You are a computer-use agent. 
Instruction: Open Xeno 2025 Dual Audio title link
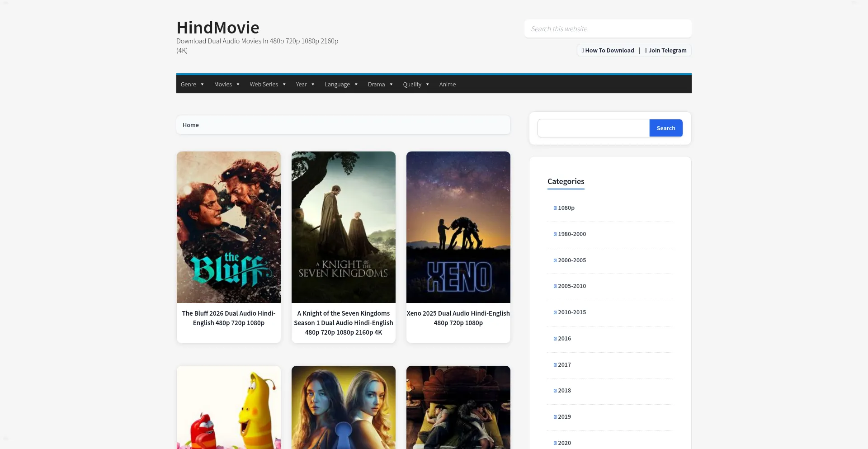[458, 318]
